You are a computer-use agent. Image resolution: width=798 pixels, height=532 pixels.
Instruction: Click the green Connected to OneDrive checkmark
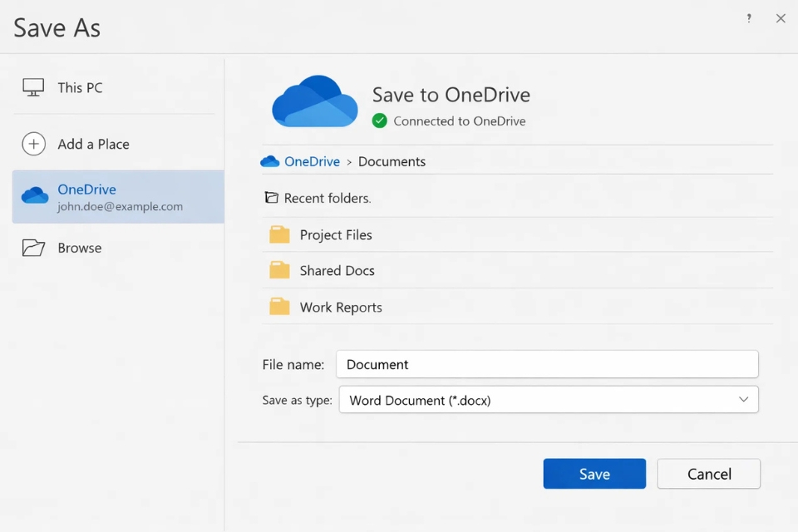click(380, 121)
